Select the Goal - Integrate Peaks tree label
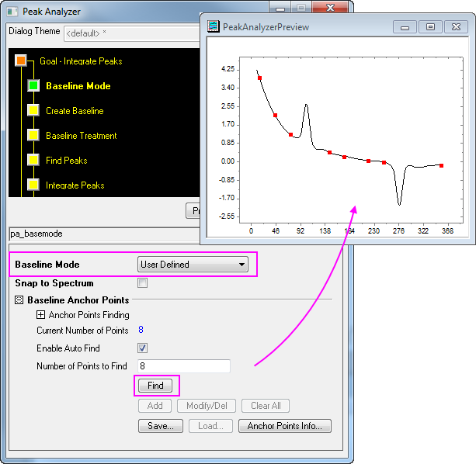Viewport: 476px width, 464px height. click(x=81, y=61)
